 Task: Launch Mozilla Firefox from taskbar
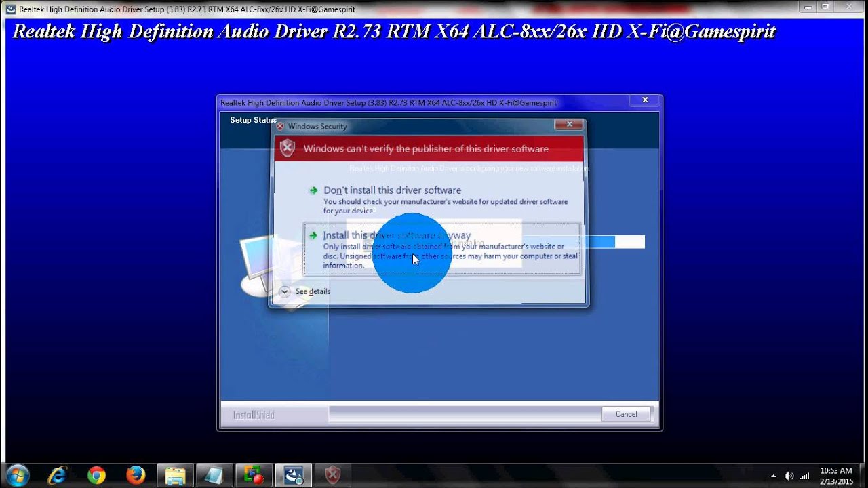click(136, 475)
